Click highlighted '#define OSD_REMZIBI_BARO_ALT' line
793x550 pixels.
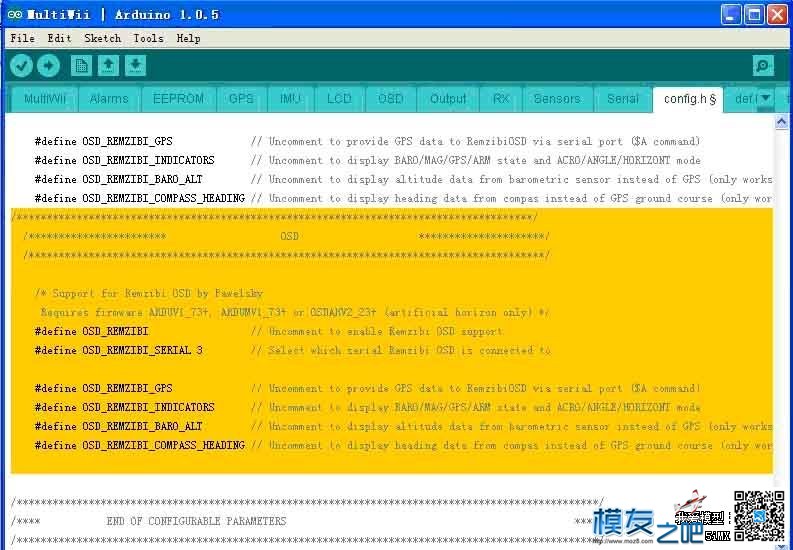click(404, 427)
